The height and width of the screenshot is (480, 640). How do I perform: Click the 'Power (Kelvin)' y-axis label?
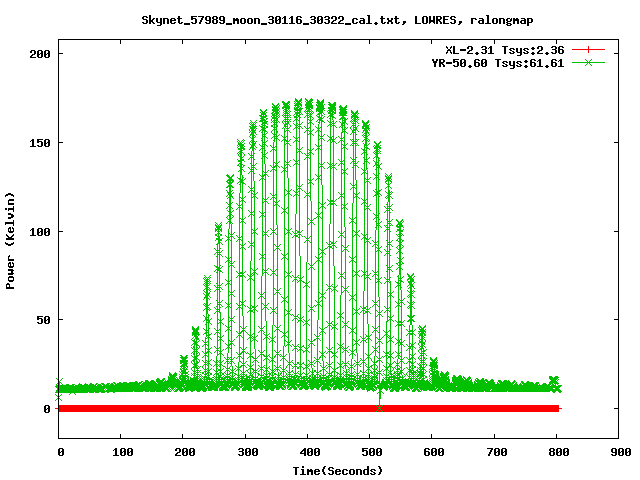10,241
